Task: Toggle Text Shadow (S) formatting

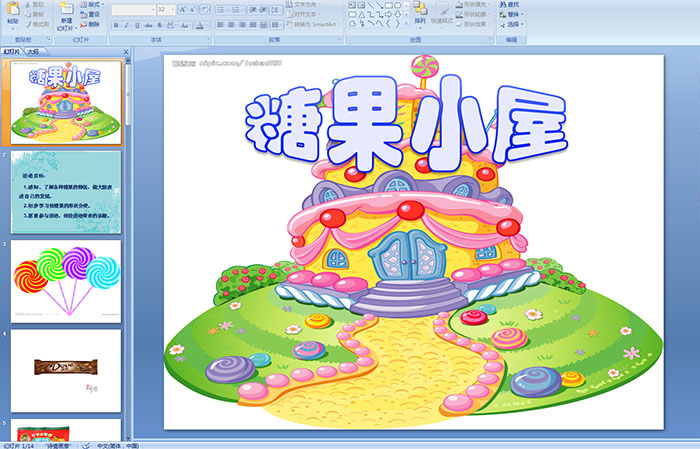Action: click(x=160, y=26)
